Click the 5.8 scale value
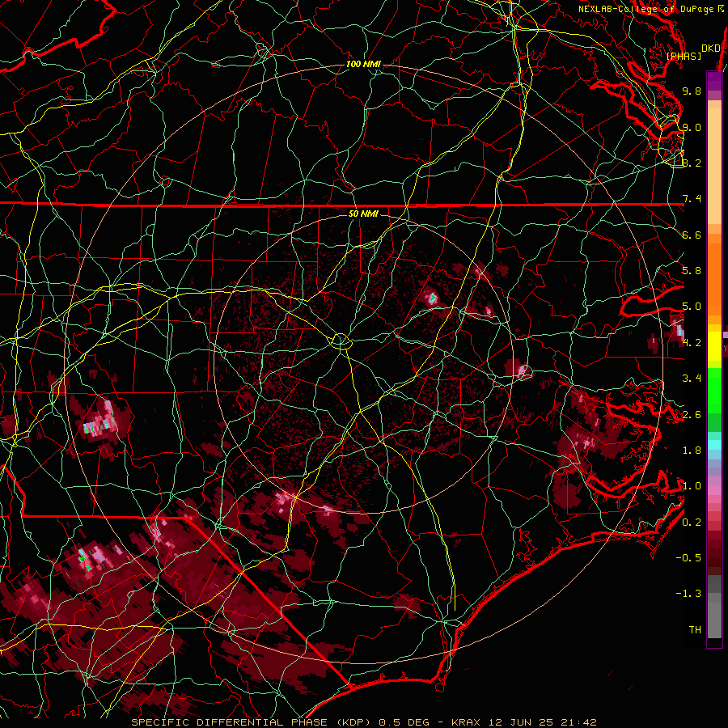 click(x=692, y=271)
